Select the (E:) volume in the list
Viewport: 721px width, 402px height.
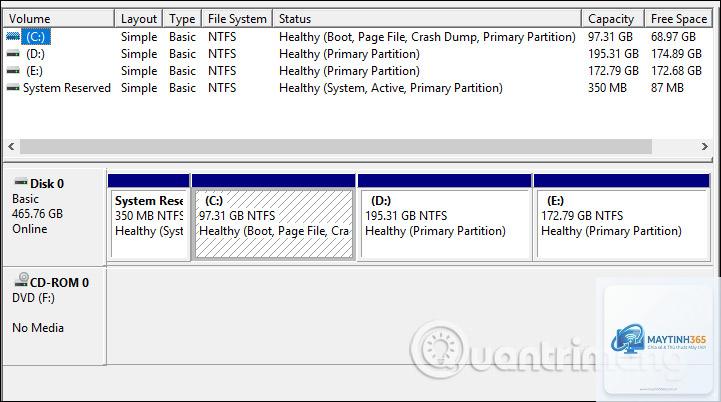tap(34, 71)
